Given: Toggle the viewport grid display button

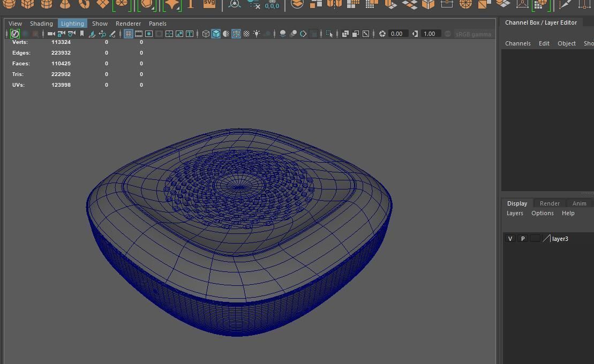Looking at the screenshot, I should 129,34.
